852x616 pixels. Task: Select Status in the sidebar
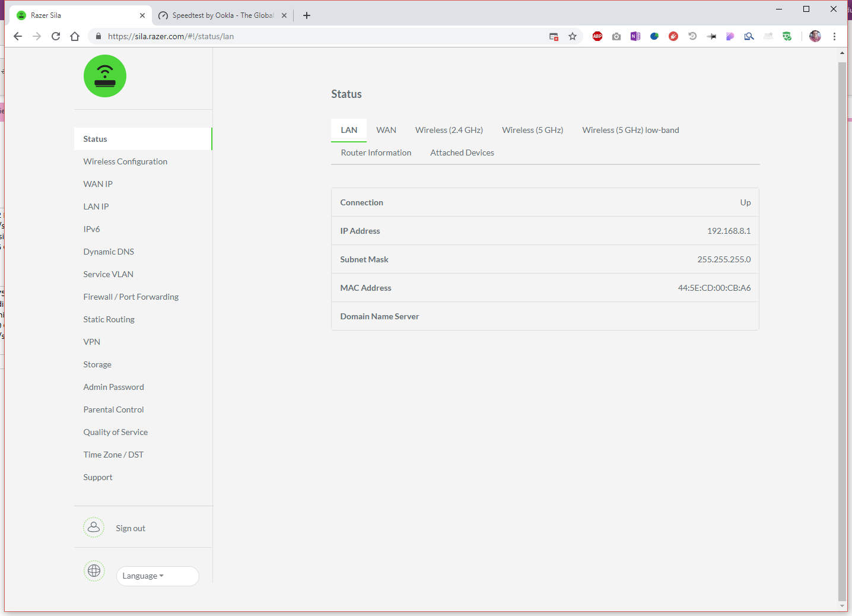coord(143,139)
